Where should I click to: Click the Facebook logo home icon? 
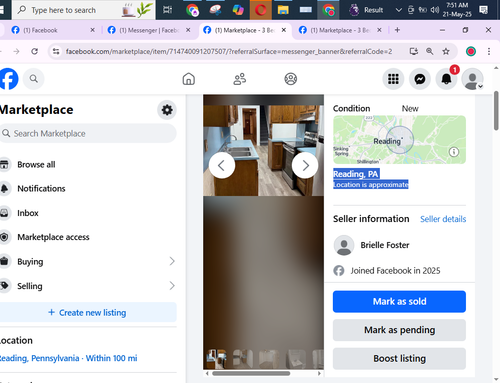(x=8, y=79)
